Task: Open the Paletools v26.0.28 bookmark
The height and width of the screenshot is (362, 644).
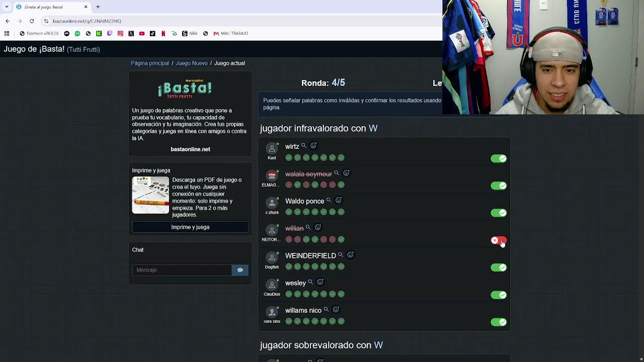Action: tap(39, 33)
